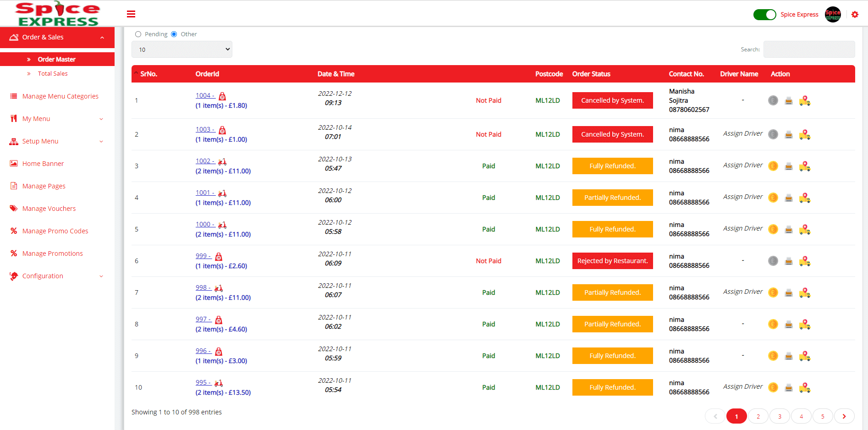
Task: Click the Spice Express profile avatar image
Action: [x=833, y=14]
